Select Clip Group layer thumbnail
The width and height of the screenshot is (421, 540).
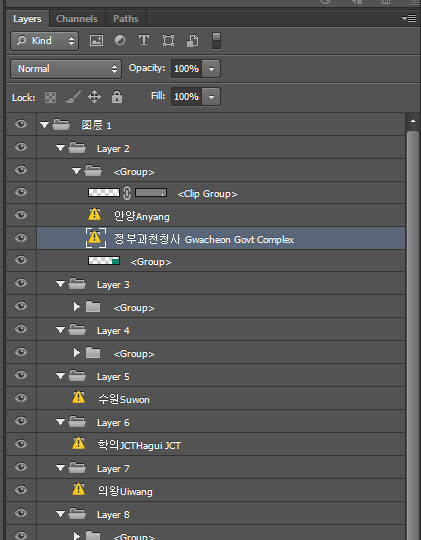click(x=104, y=193)
